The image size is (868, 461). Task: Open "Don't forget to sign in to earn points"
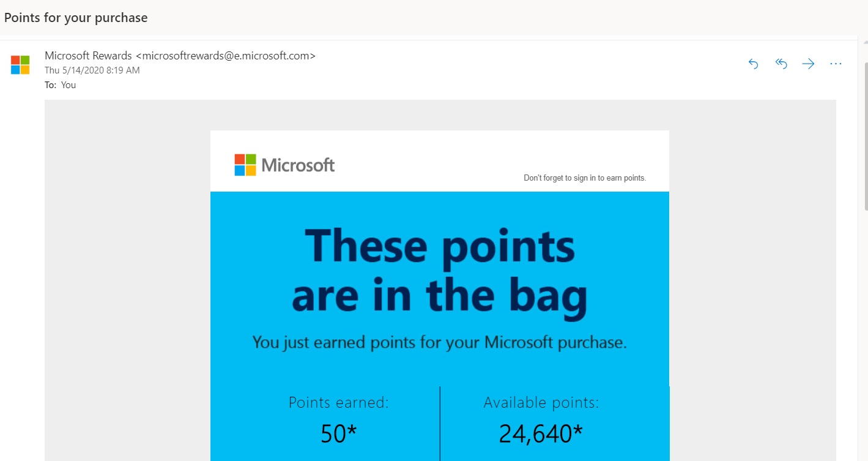(x=585, y=178)
